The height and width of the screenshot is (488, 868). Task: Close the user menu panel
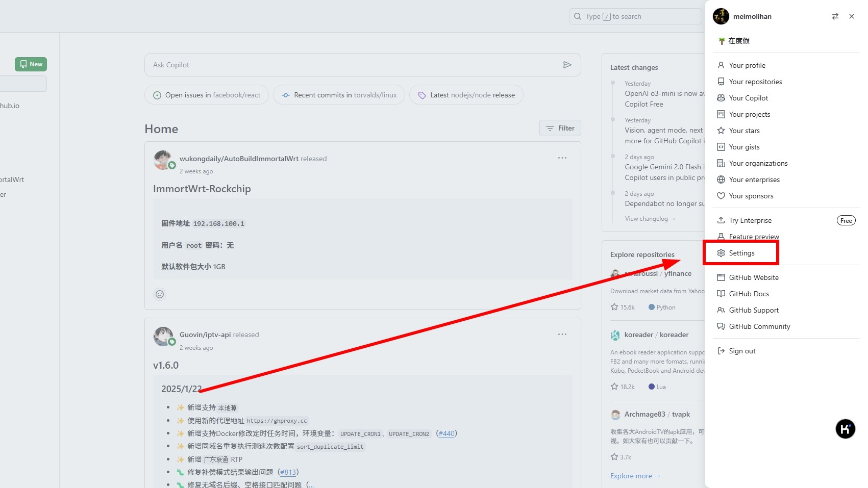coord(852,16)
